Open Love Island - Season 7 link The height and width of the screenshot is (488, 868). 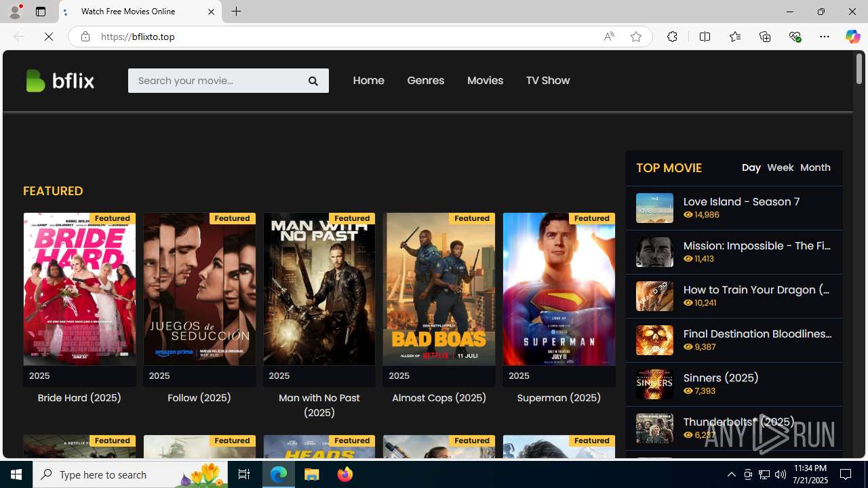pyautogui.click(x=741, y=202)
